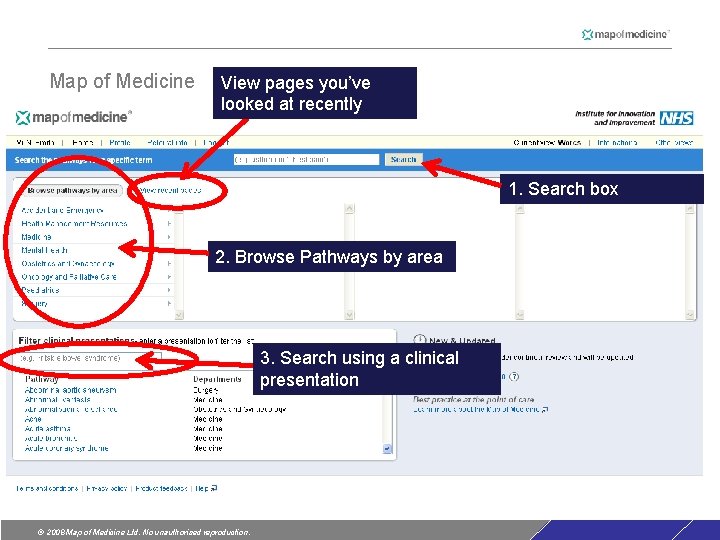Open the Home link in the top navigation
720x540 pixels.
click(x=82, y=143)
